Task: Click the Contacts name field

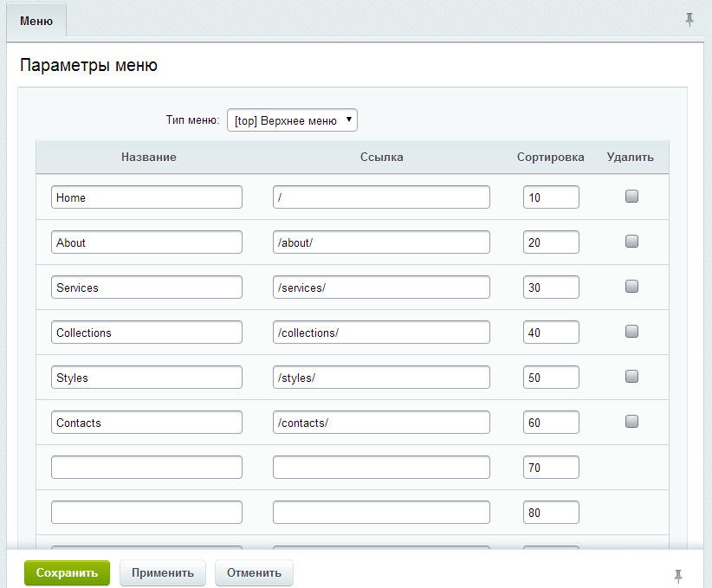Action: click(x=146, y=422)
